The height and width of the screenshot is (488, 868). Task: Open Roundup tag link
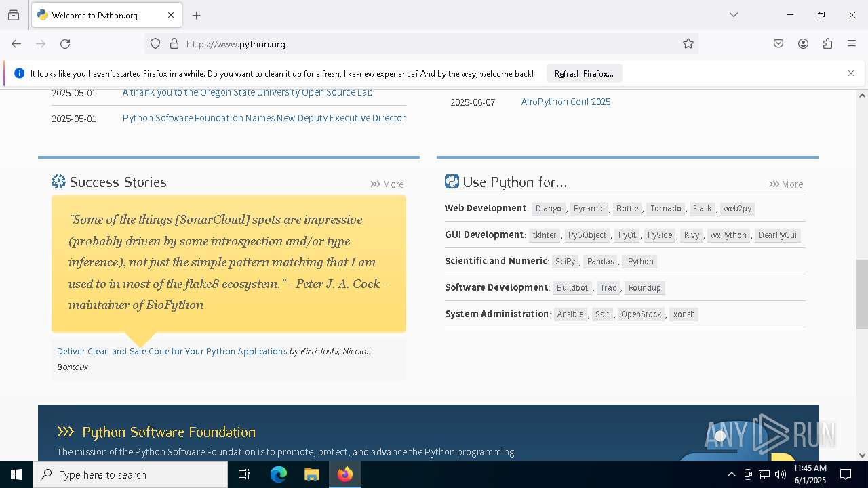point(645,288)
